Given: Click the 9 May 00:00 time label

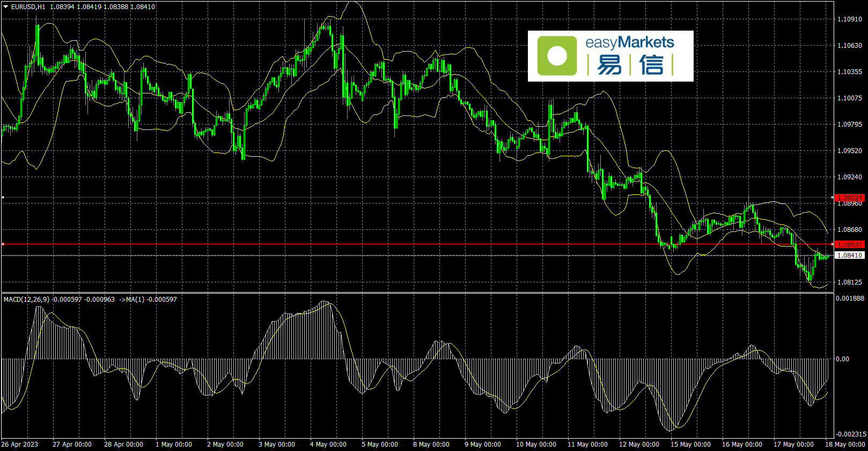Looking at the screenshot, I should pyautogui.click(x=483, y=445).
